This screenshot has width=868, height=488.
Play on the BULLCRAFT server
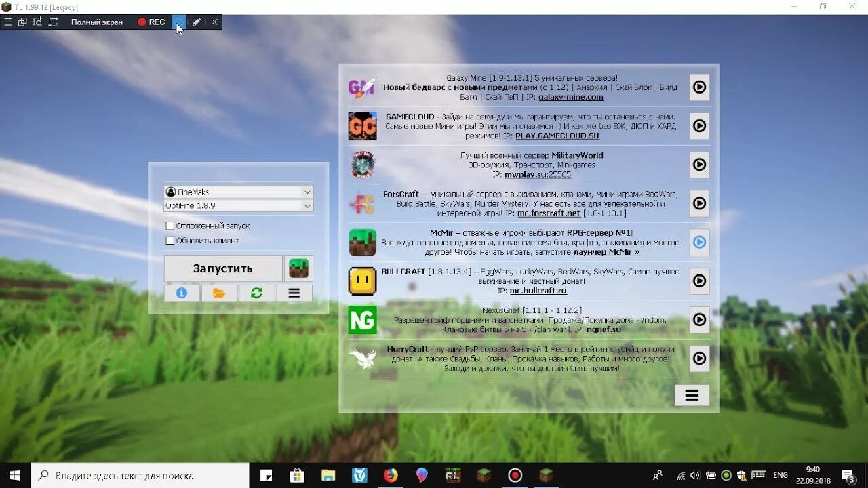(x=699, y=281)
